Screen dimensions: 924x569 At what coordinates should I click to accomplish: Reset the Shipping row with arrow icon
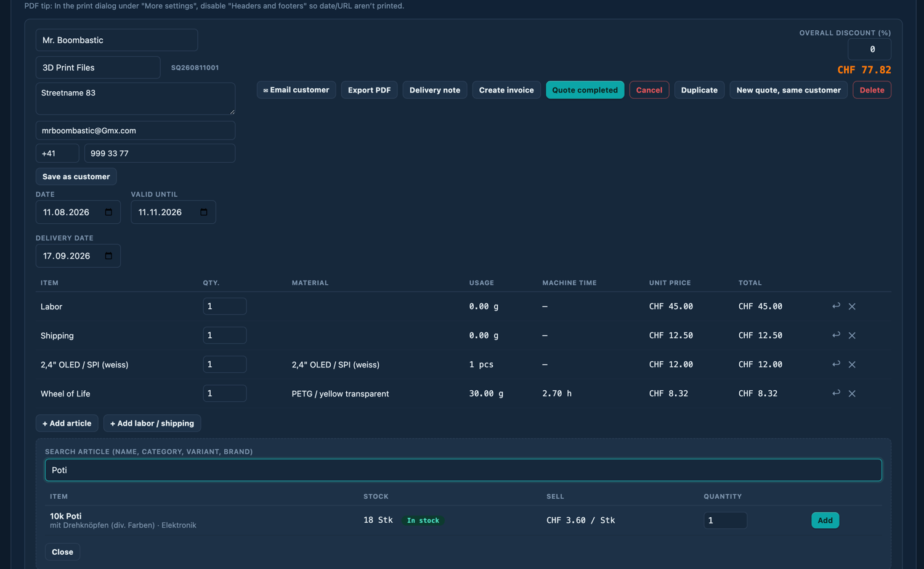coord(836,335)
